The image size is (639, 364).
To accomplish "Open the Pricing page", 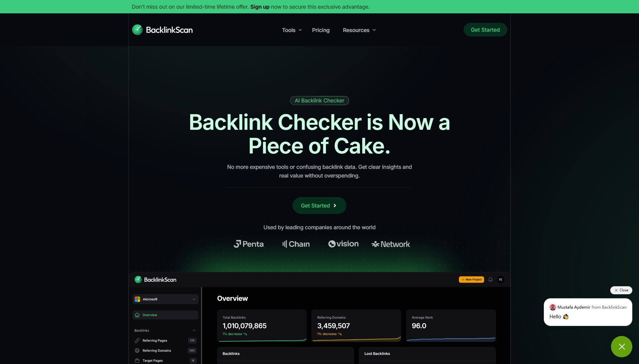I will [x=321, y=30].
